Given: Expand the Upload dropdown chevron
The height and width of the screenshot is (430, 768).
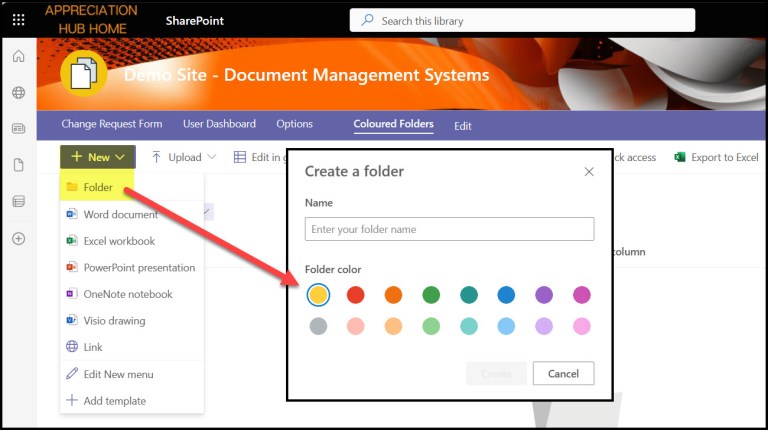Looking at the screenshot, I should click(212, 157).
